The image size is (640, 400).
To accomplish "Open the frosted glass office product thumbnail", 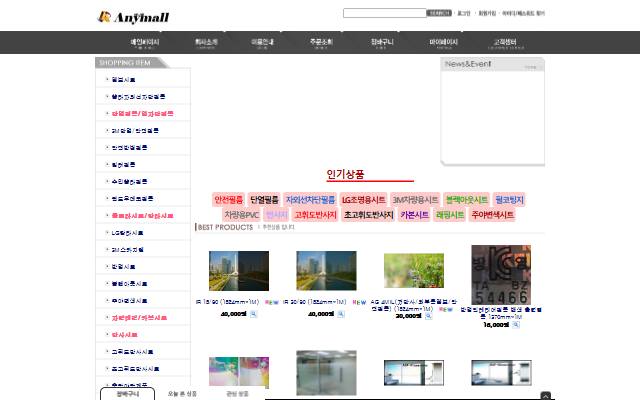I will 326,373.
